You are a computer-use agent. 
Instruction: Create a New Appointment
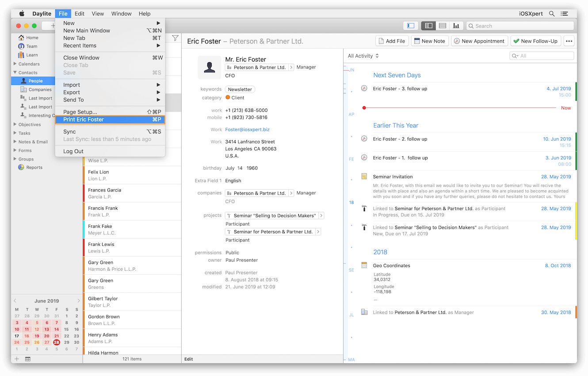(x=479, y=41)
